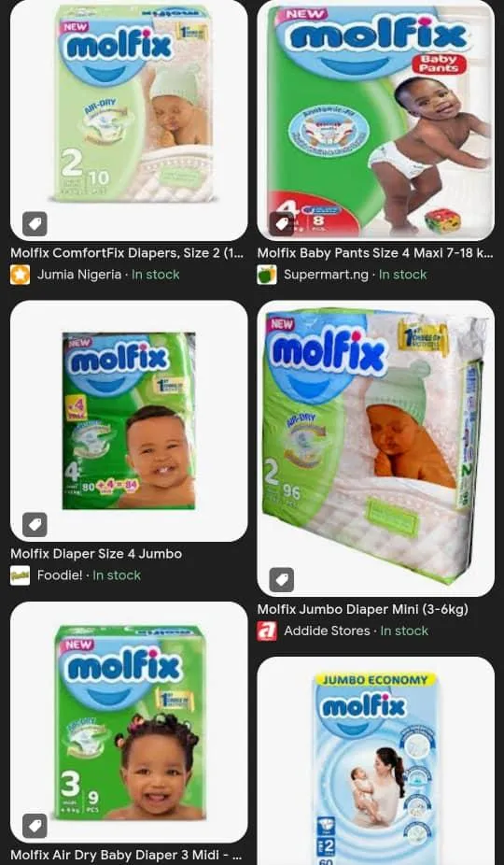
Task: Select the Molfix size 3 nine-piece pack thumbnail
Action: pos(129,722)
